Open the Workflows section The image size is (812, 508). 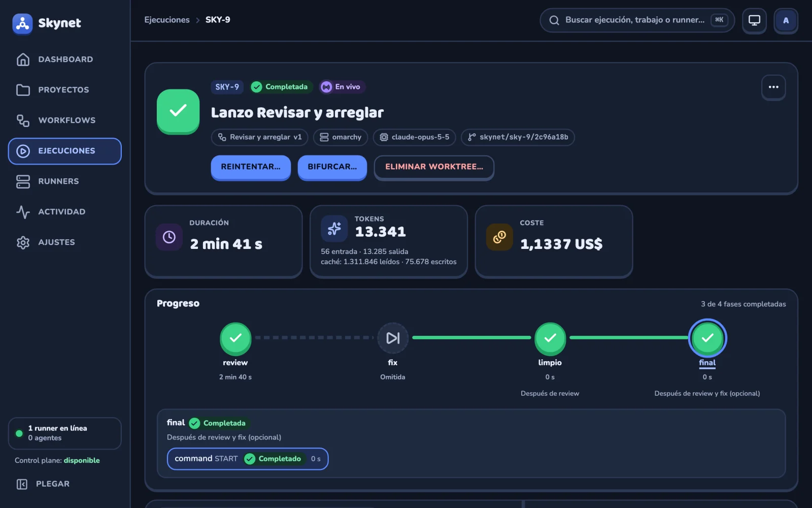point(65,120)
